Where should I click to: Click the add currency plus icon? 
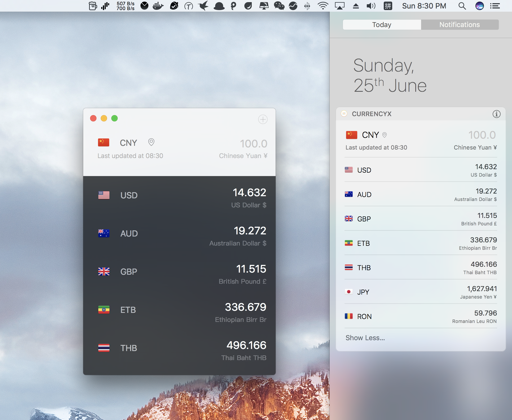(x=263, y=119)
